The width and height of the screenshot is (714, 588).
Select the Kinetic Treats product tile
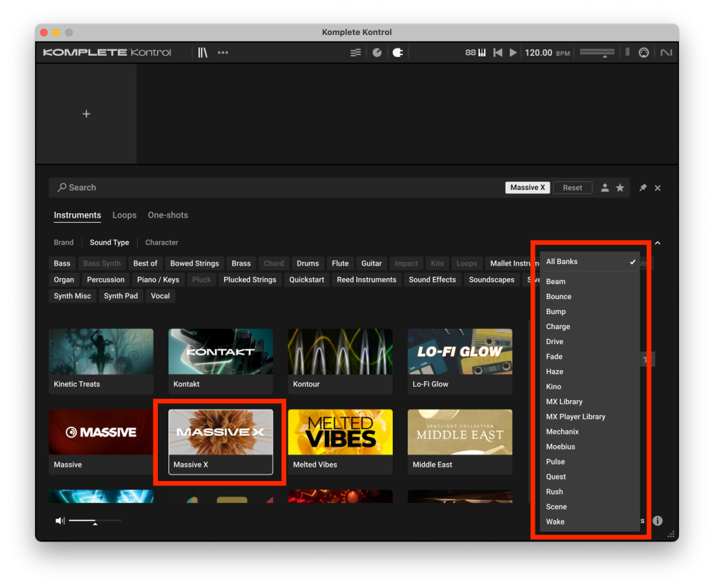click(101, 361)
